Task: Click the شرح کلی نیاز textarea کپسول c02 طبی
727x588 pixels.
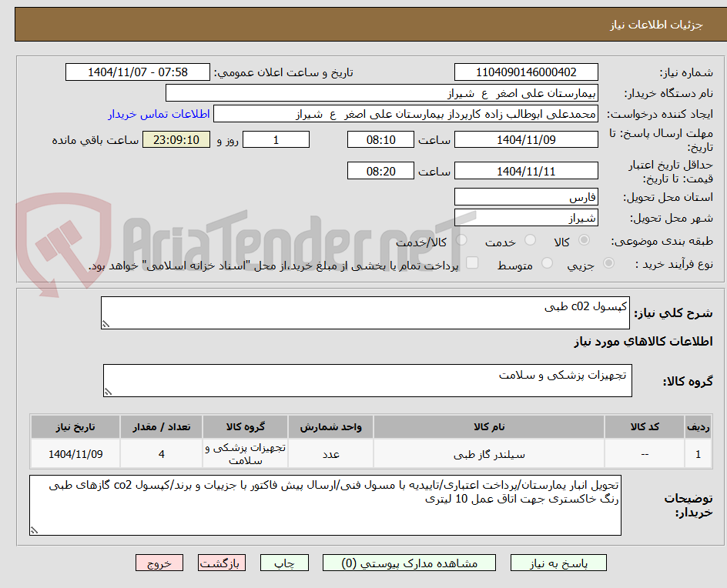Action: (365, 312)
